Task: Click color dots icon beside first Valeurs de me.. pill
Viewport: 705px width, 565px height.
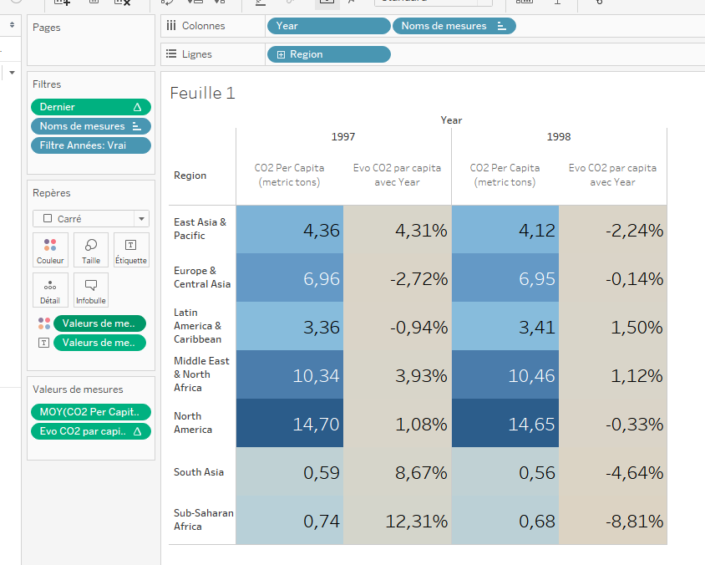Action: 44,323
